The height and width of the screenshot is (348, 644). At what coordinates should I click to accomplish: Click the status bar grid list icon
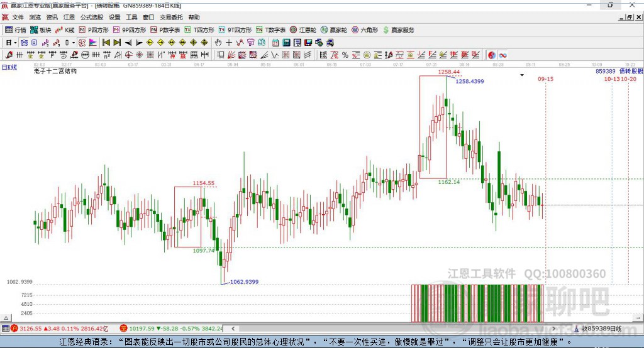pyautogui.click(x=5, y=329)
